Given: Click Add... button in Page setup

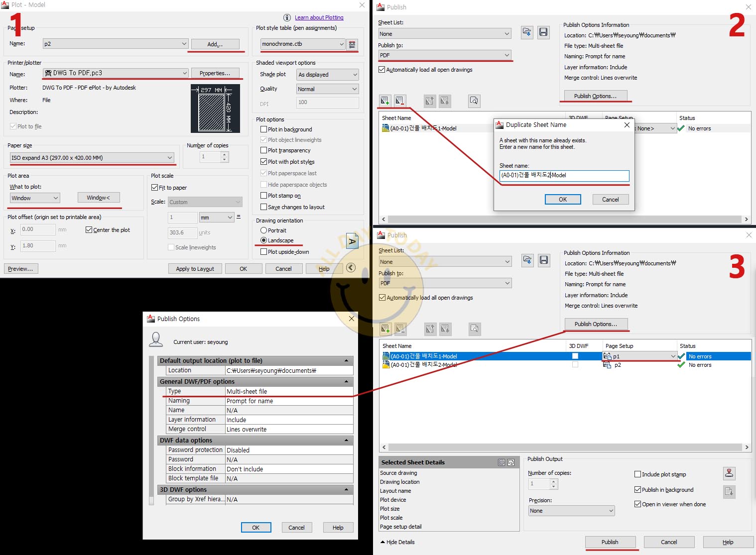Looking at the screenshot, I should click(x=215, y=44).
